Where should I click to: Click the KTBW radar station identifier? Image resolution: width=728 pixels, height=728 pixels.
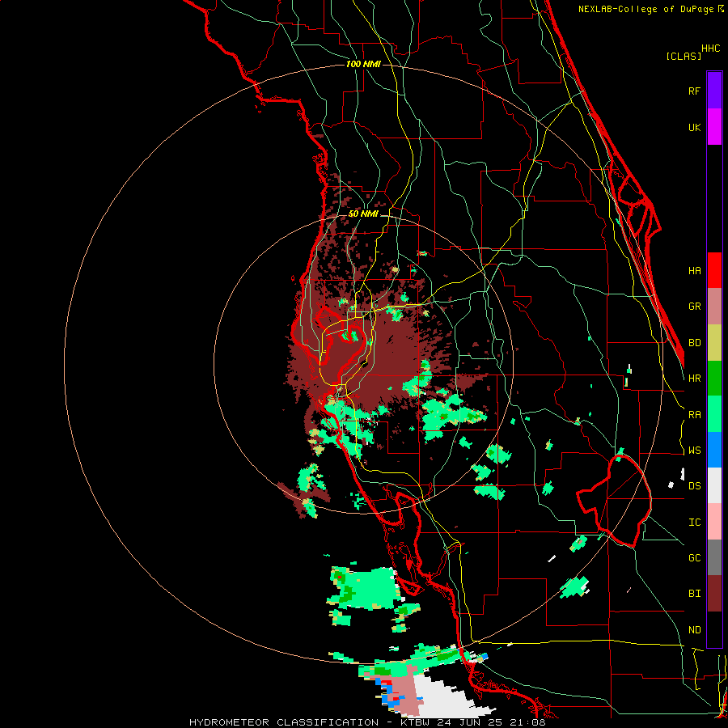click(x=417, y=722)
